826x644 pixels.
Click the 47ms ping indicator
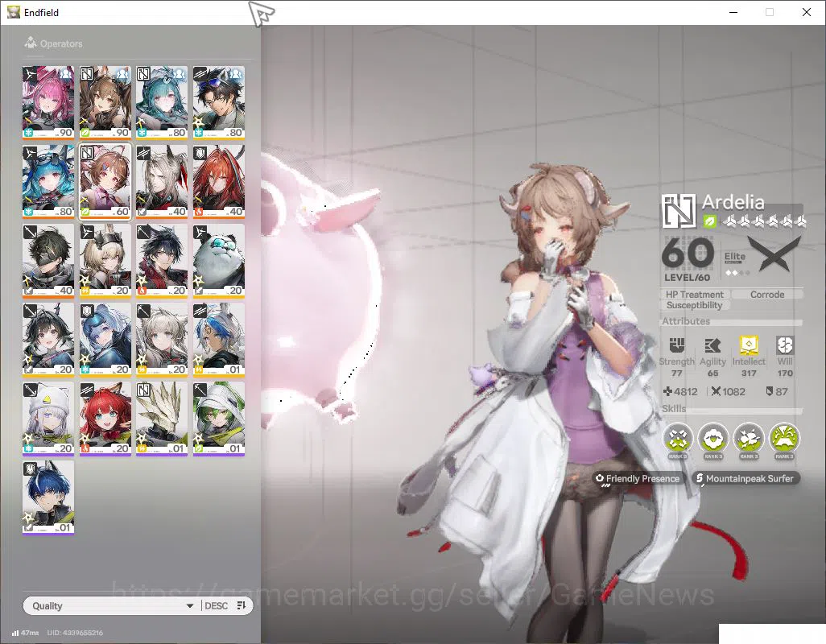coord(25,633)
